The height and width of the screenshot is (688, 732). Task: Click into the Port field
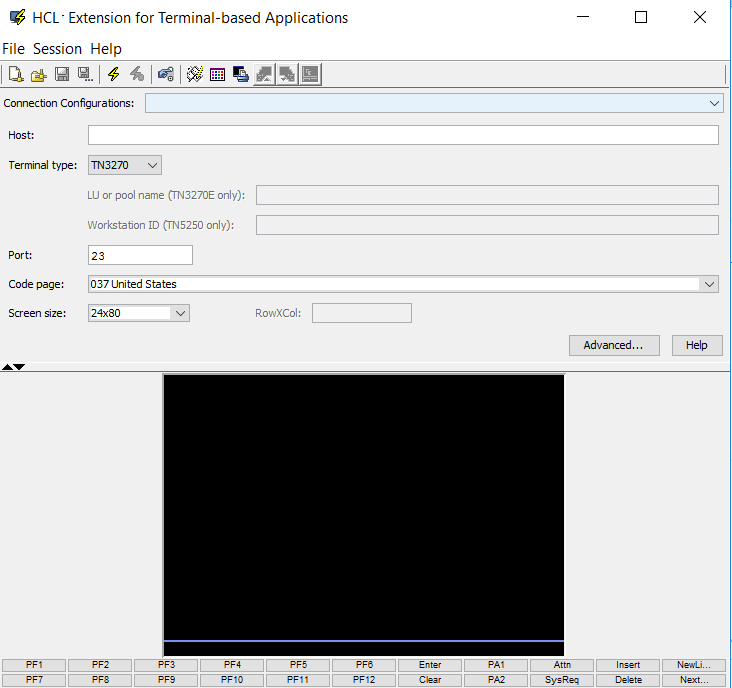click(140, 255)
